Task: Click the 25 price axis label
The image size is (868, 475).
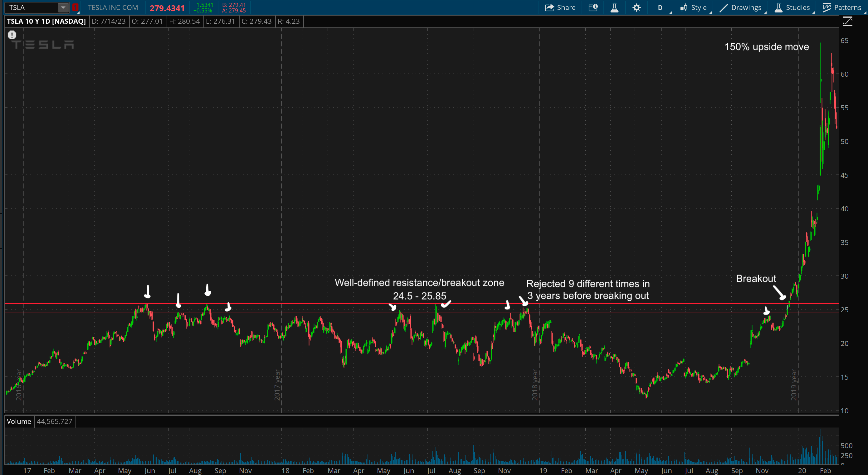Action: [844, 310]
